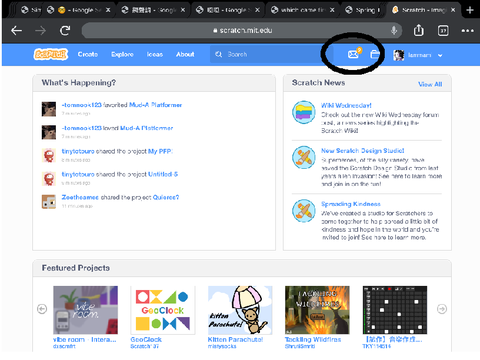Open the browser share icon
This screenshot has height=360, width=480.
point(419,30)
